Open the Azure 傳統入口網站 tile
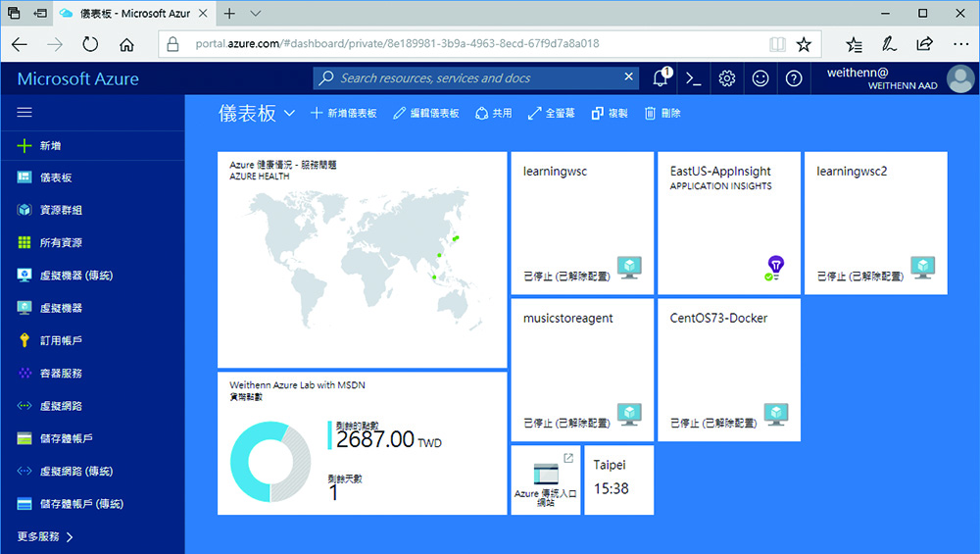This screenshot has height=554, width=980. point(546,480)
